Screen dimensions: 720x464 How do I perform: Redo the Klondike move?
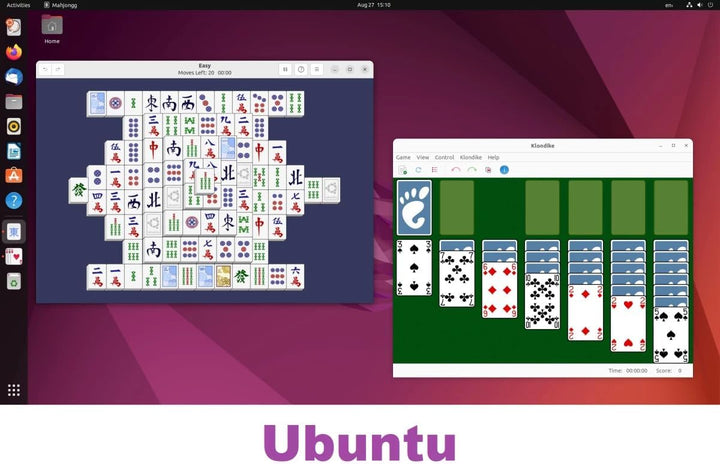472,170
